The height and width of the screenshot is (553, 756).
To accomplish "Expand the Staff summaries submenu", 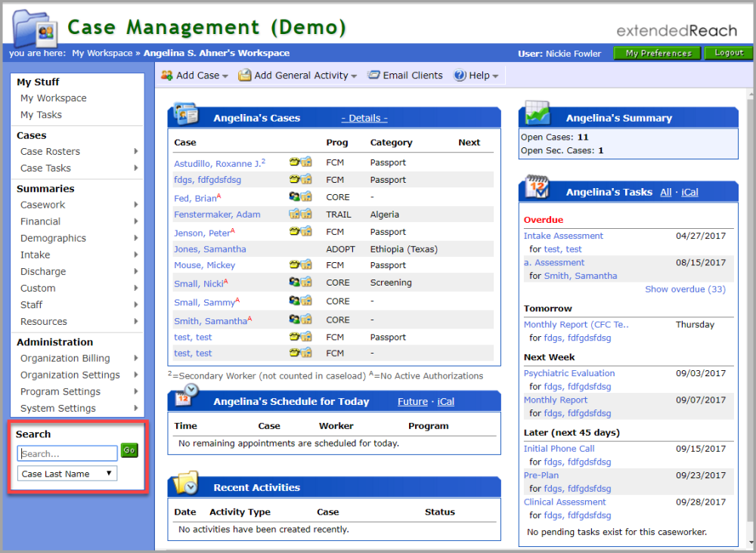I will [x=136, y=304].
